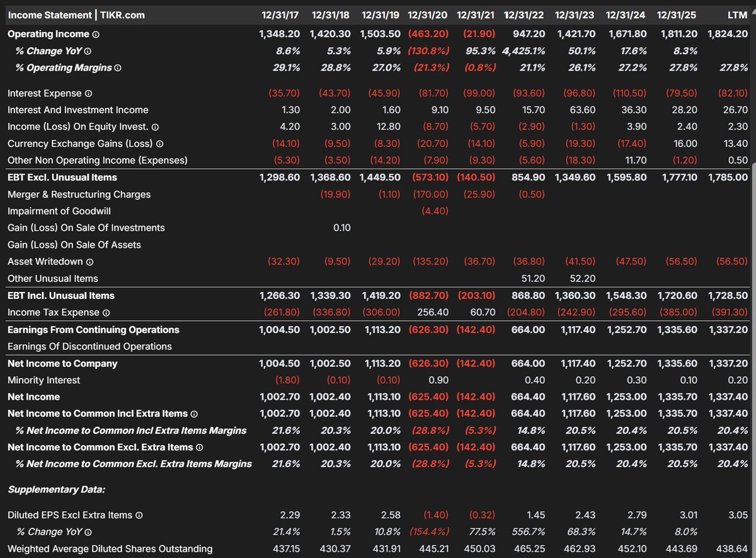The width and height of the screenshot is (756, 558).
Task: Click Gain On Sale Of Investments value 0.10
Action: tap(342, 228)
